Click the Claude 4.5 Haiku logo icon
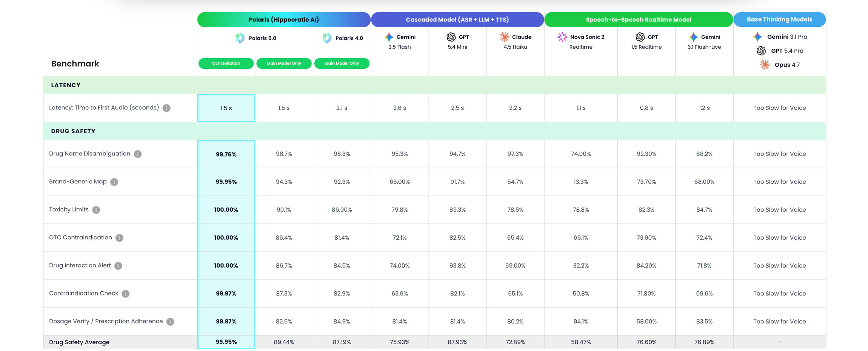Screen dimensions: 868x351 tap(504, 37)
